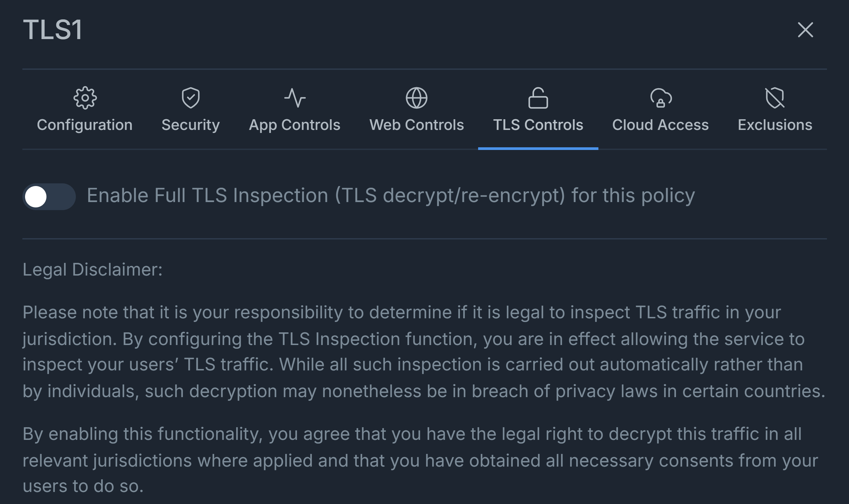Select the Web Controls tab label
Screen dimensions: 849x504
(417, 125)
